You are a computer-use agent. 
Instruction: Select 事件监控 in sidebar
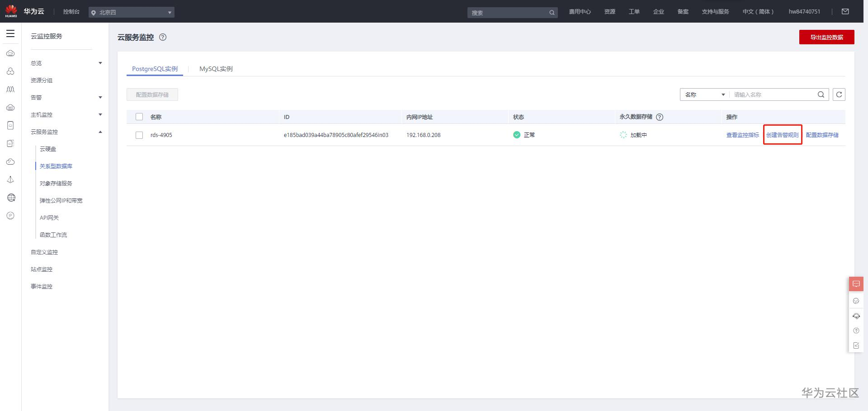42,287
